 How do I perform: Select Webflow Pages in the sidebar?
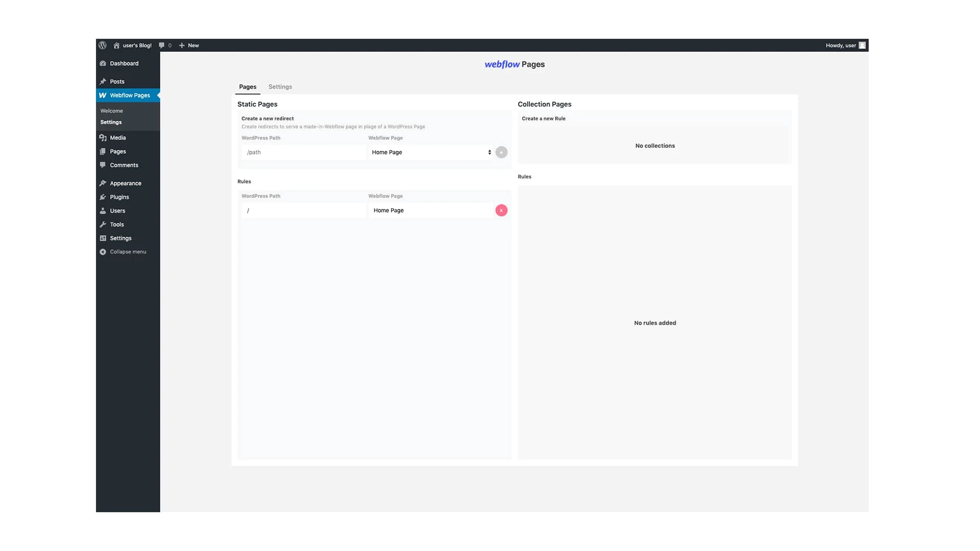coord(128,95)
